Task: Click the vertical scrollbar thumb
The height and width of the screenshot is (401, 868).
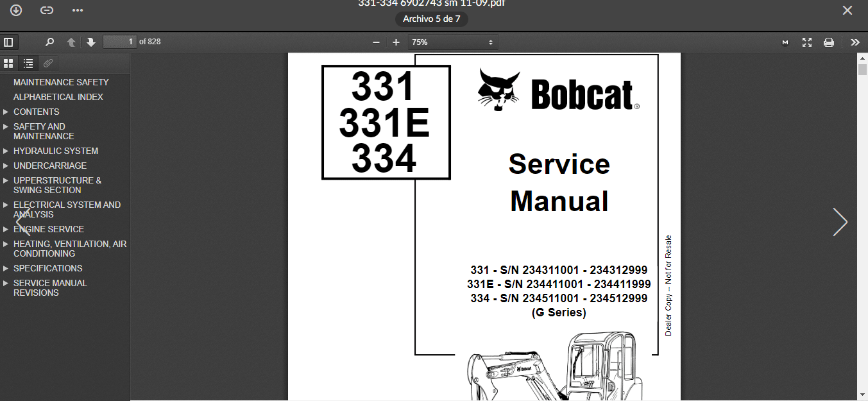Action: [x=863, y=70]
